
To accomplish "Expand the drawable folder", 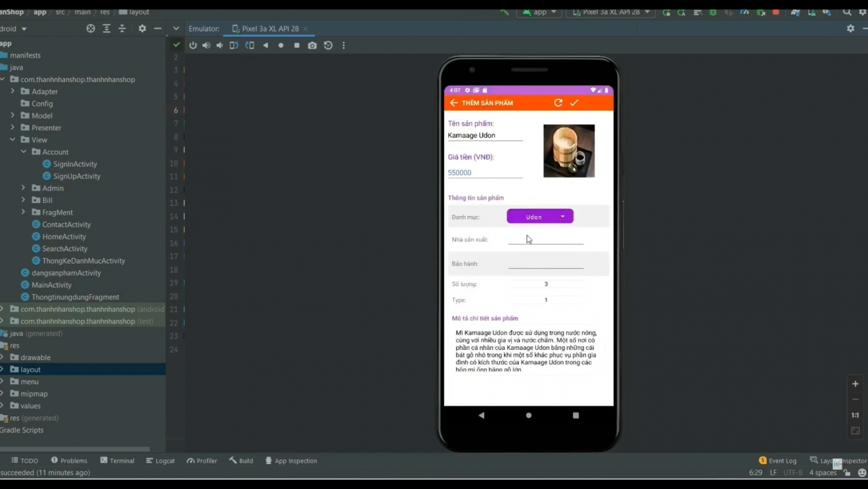I will [x=2, y=357].
